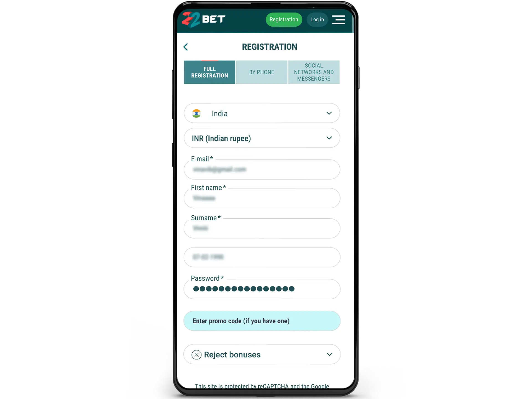
Task: Select the Full Registration tab
Action: tap(209, 72)
